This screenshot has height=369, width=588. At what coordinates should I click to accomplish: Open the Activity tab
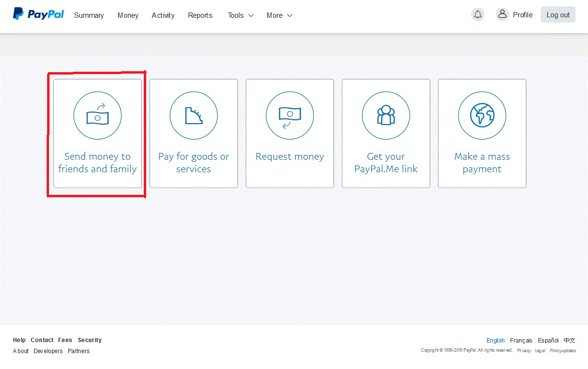pos(163,15)
